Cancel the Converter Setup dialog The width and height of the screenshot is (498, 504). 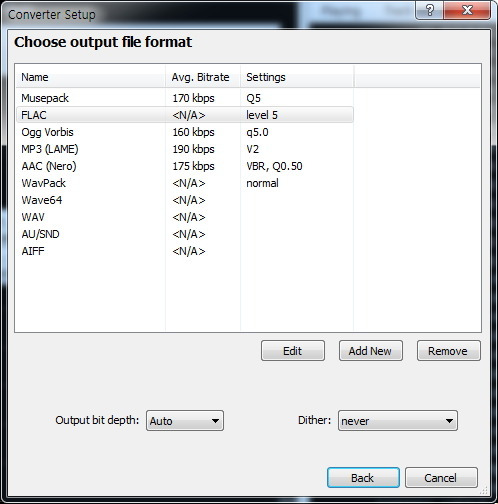(x=441, y=478)
